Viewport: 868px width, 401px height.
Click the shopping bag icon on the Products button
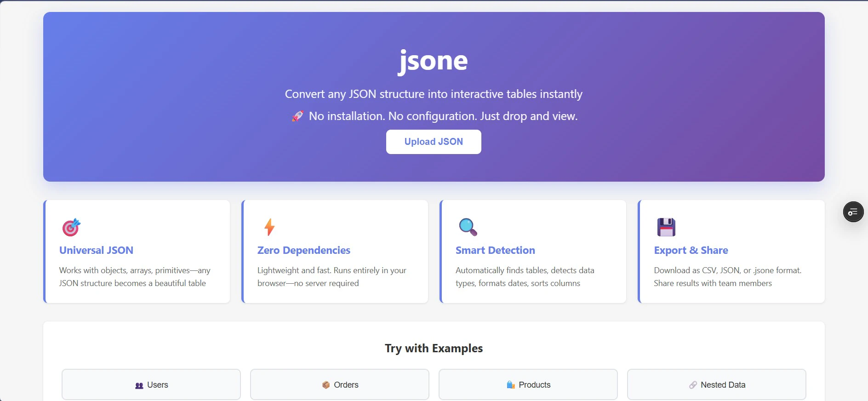pyautogui.click(x=510, y=385)
